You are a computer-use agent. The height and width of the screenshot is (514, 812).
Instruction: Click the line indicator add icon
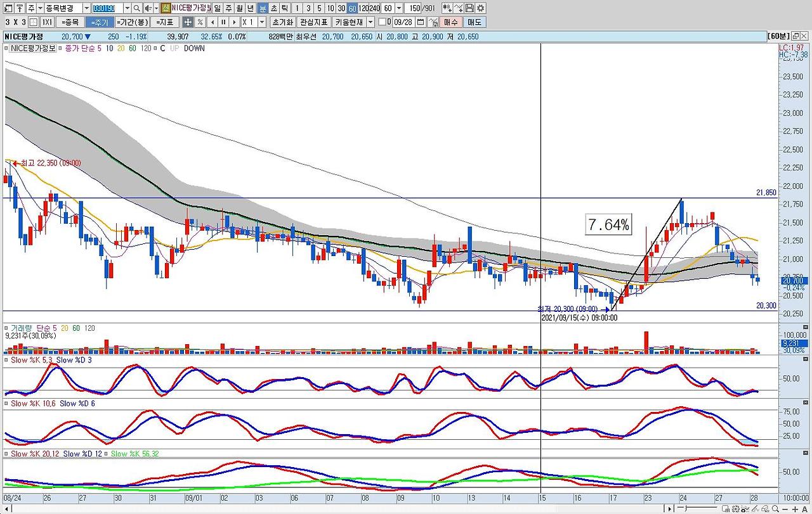click(x=458, y=8)
